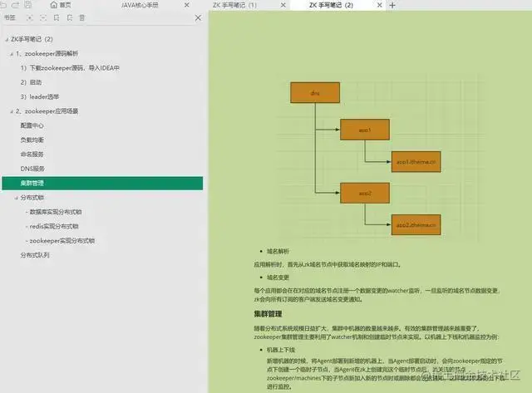This screenshot has height=393, width=532.
Task: Open the 首页 home tab
Action: coord(61,5)
